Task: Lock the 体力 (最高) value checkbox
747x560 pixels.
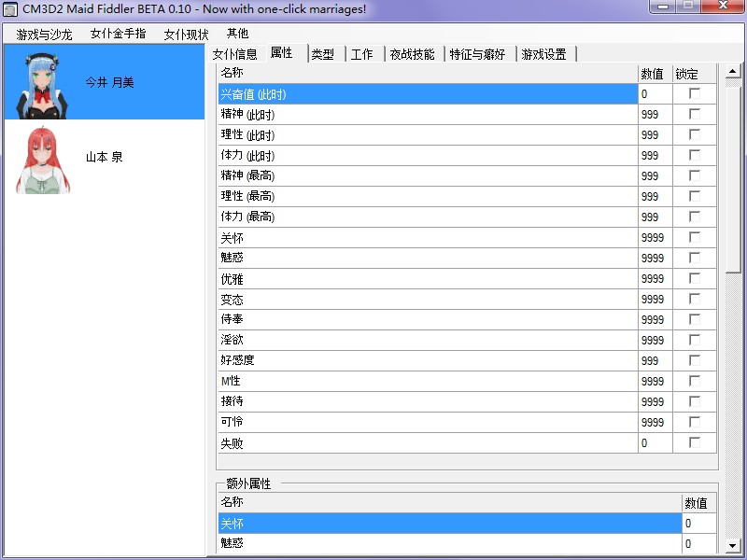Action: (x=695, y=217)
